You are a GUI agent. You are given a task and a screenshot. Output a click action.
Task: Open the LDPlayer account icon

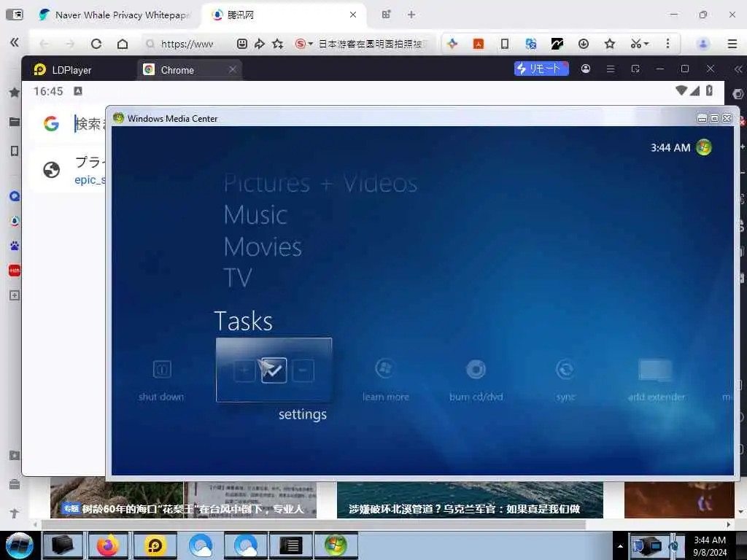pos(586,69)
